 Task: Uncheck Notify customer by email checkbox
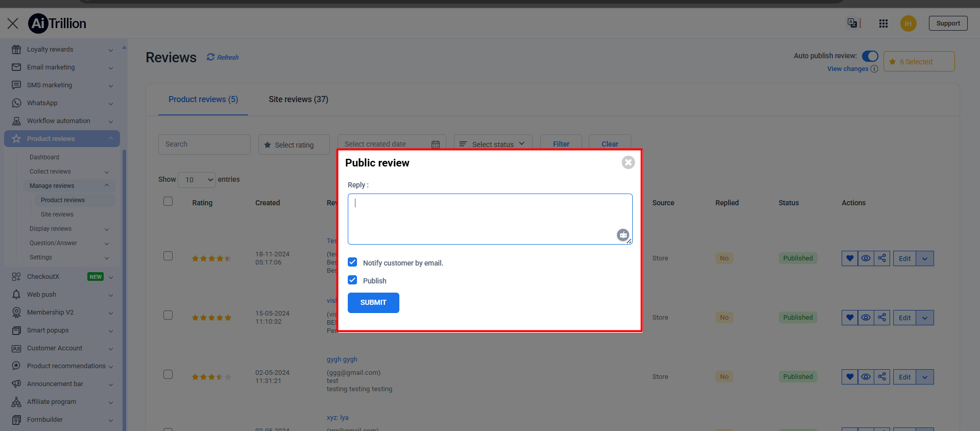click(x=352, y=262)
